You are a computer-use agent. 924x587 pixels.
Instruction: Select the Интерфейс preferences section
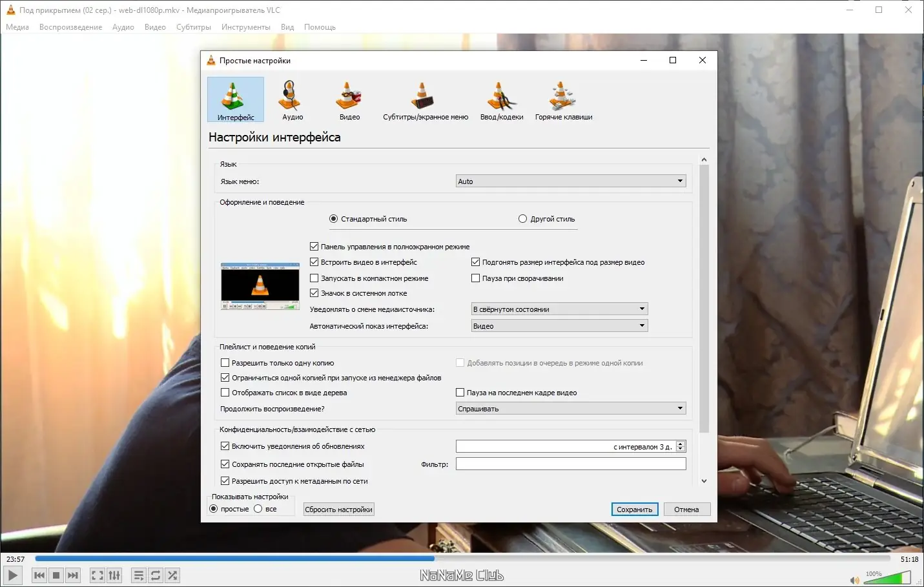(x=235, y=99)
